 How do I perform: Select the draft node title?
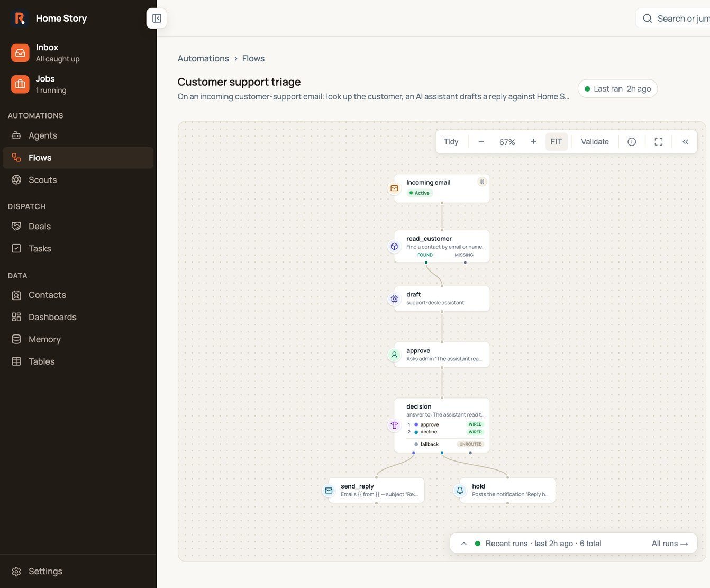click(414, 295)
